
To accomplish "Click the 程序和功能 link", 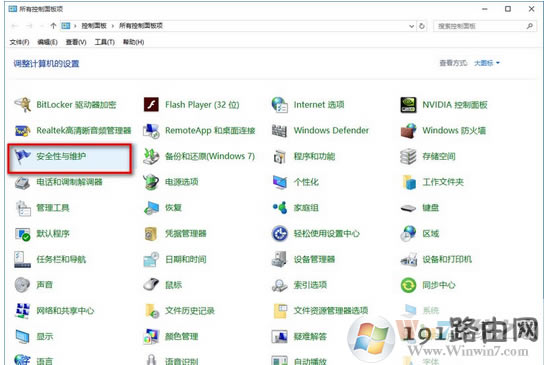I will [314, 156].
